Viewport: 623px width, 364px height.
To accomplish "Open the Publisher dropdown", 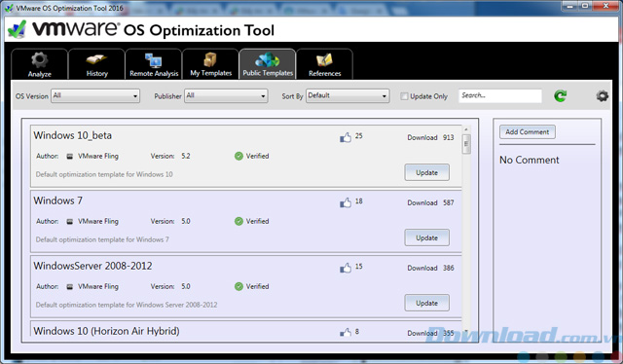I will pos(226,95).
